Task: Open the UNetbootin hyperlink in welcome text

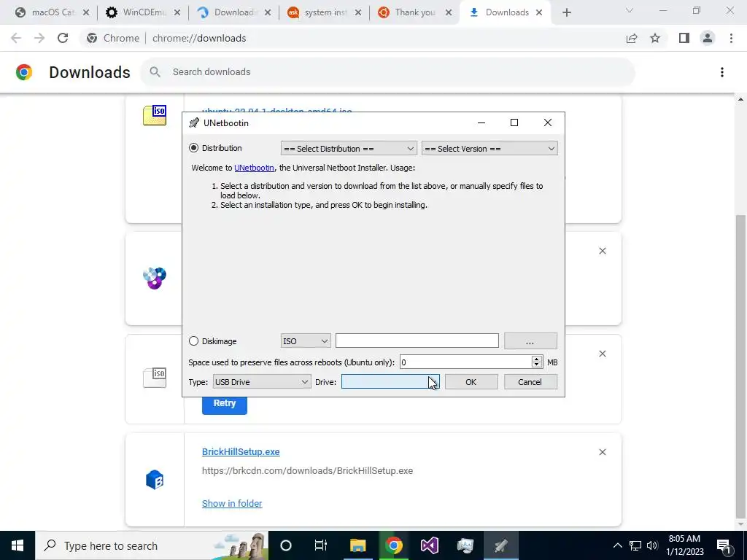Action: 254,168
